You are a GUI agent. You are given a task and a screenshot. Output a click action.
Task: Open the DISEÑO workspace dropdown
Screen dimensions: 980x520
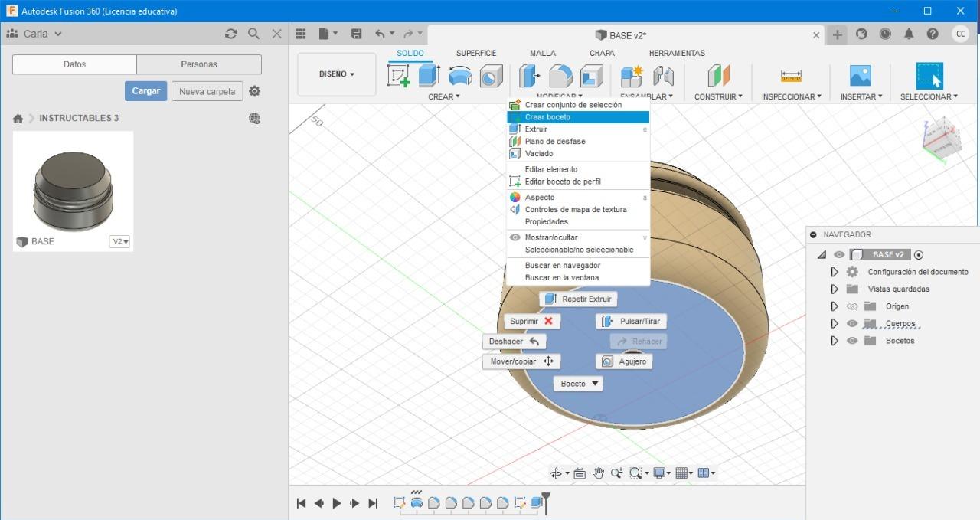(337, 74)
